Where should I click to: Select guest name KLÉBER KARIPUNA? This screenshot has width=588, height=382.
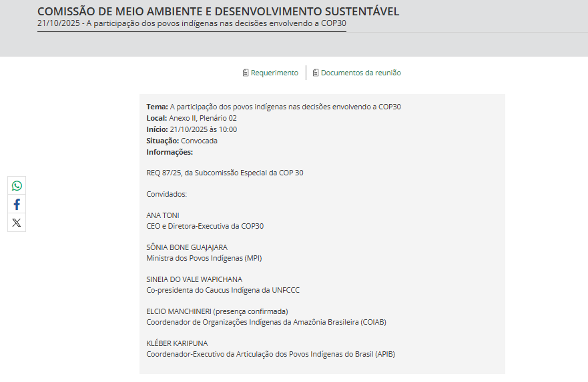click(177, 343)
